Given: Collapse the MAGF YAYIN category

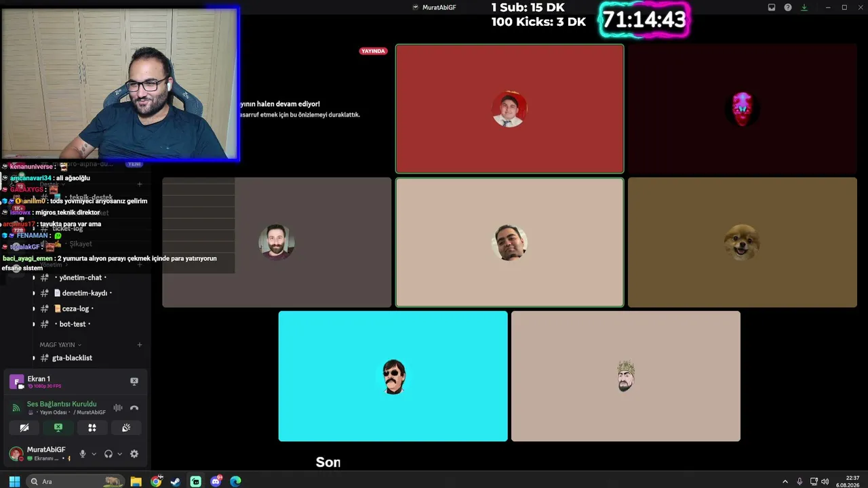Looking at the screenshot, I should [60, 345].
